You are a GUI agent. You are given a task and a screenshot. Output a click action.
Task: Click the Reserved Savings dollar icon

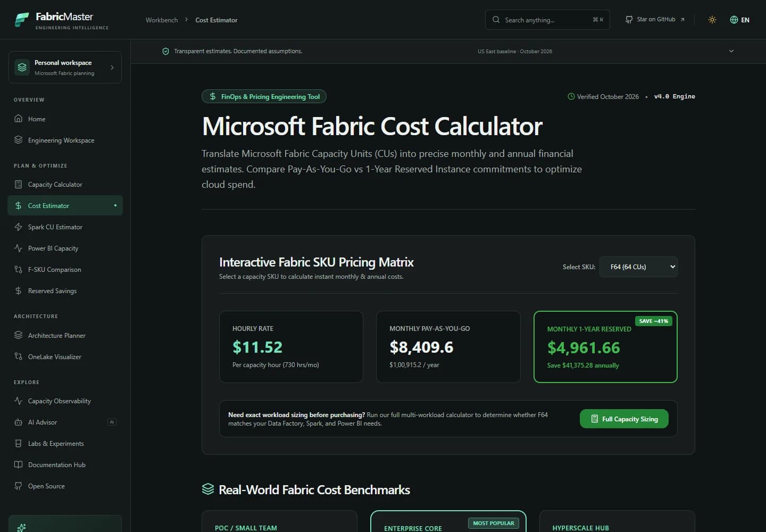click(x=19, y=290)
